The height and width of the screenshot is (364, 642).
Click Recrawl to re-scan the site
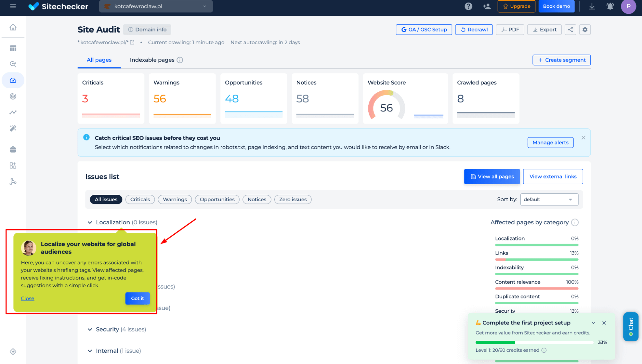[474, 30]
